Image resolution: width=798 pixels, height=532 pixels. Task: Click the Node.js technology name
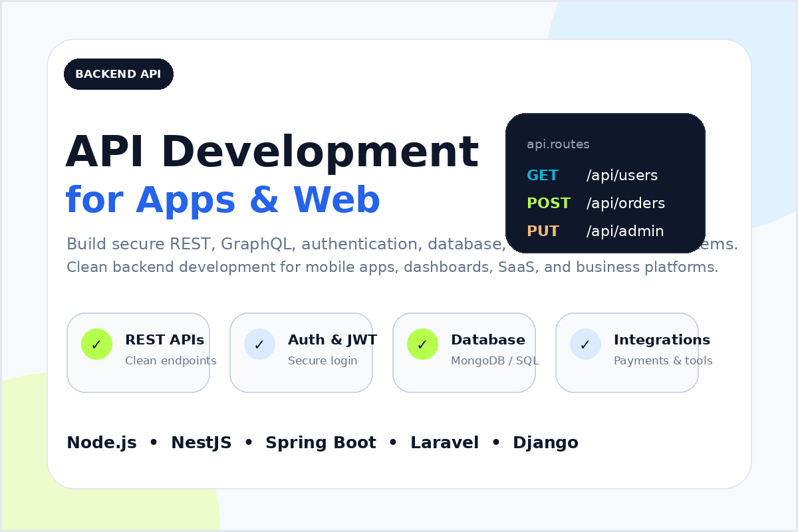click(102, 443)
